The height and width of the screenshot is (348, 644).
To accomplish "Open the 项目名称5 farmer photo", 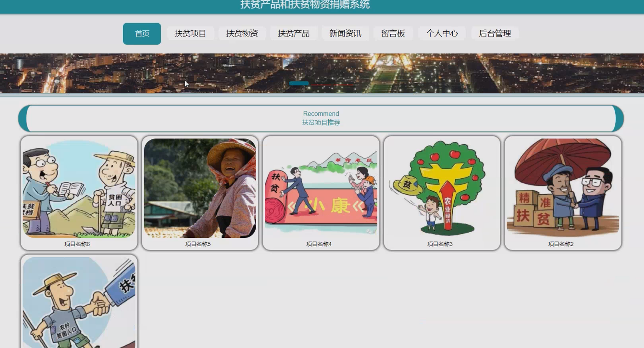I will [x=200, y=188].
